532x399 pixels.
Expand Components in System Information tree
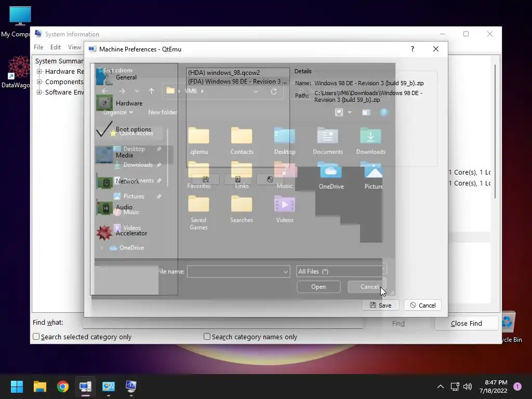pyautogui.click(x=39, y=82)
